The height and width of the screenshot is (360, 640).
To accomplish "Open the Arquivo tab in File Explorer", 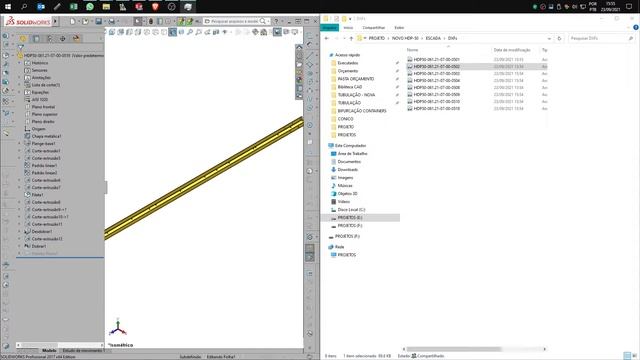I will 329,27.
